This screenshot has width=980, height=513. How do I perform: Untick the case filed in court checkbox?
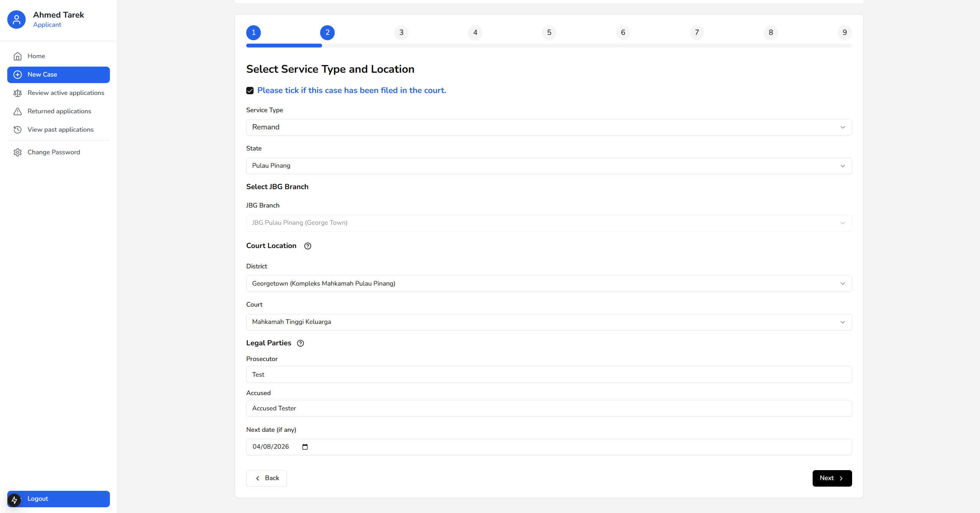pos(250,91)
